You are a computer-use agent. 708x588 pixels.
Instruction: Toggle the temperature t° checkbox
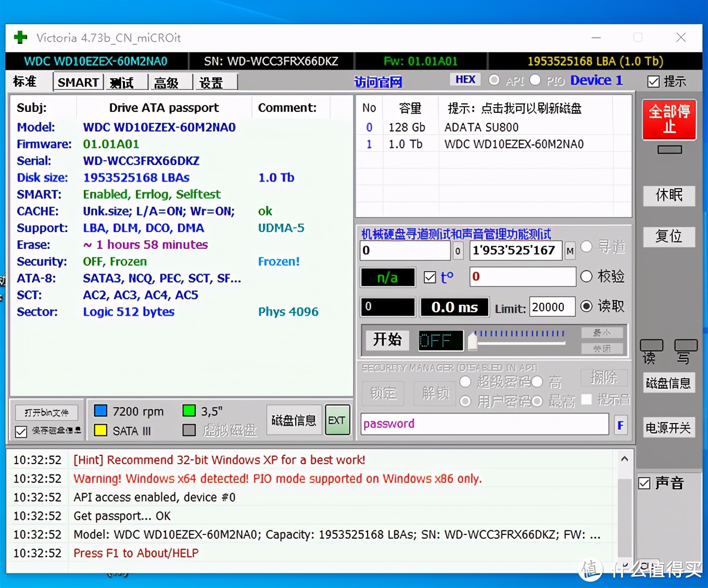430,277
